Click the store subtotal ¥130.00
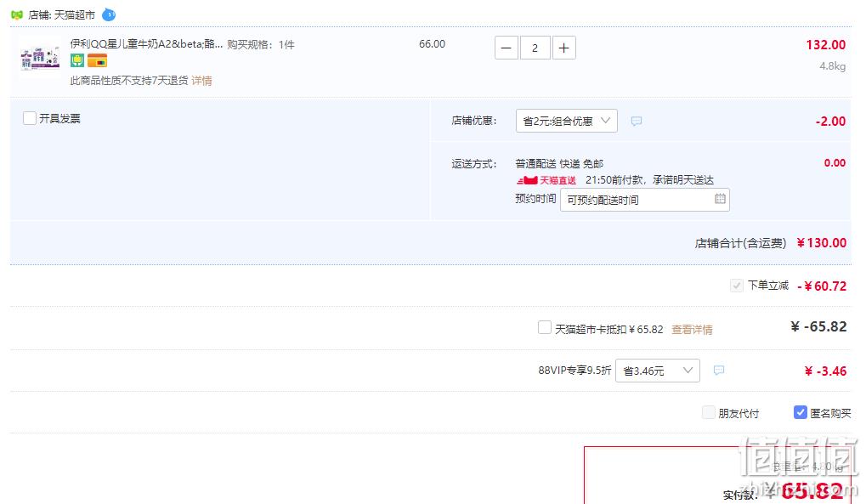This screenshot has height=504, width=866. (x=821, y=243)
